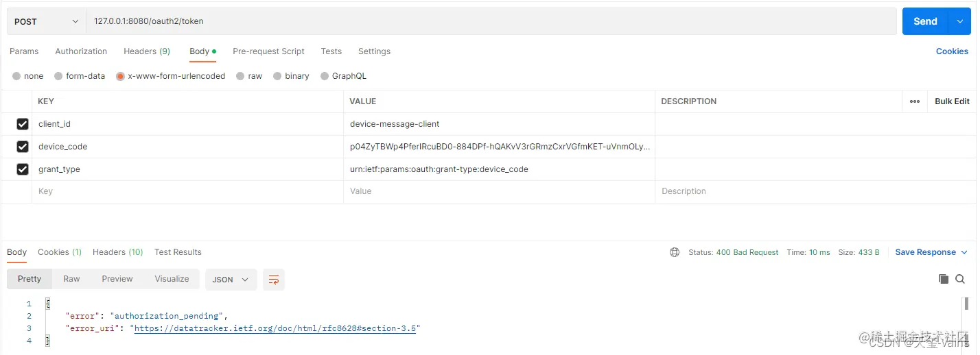Collapse JSON at line 1 brace

(47, 304)
